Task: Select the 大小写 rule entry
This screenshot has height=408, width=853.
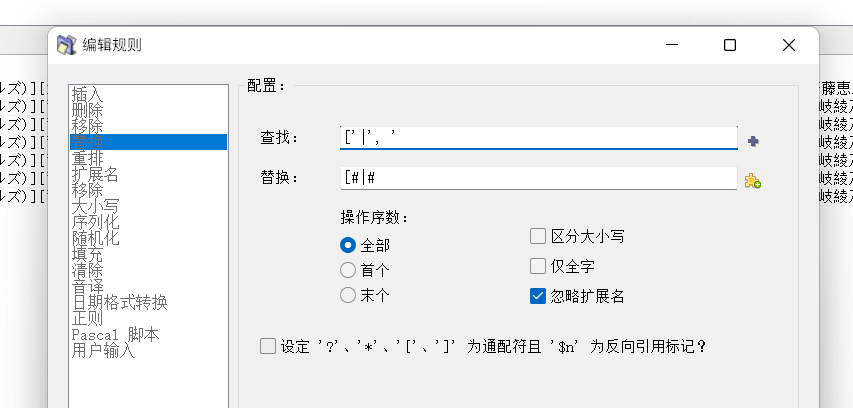Action: click(96, 206)
